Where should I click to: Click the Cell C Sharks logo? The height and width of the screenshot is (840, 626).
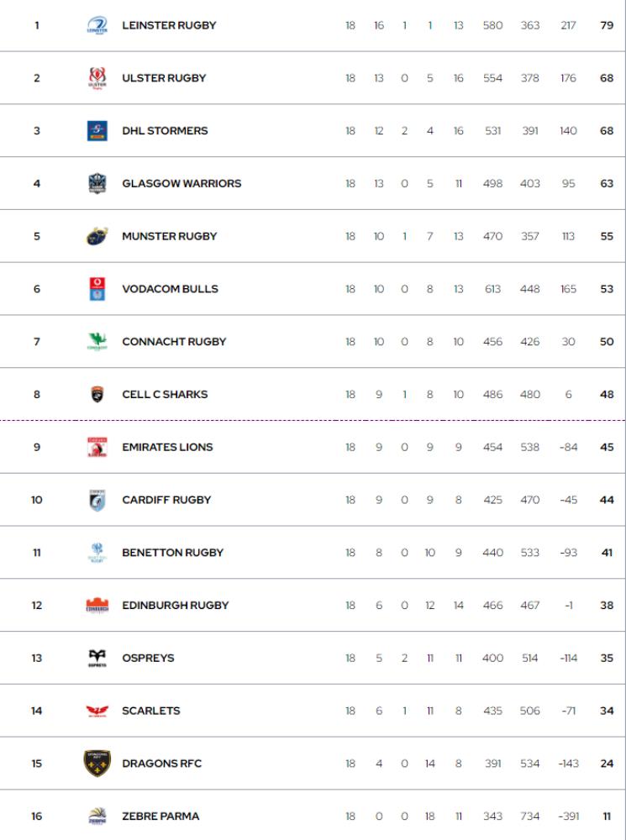[97, 395]
